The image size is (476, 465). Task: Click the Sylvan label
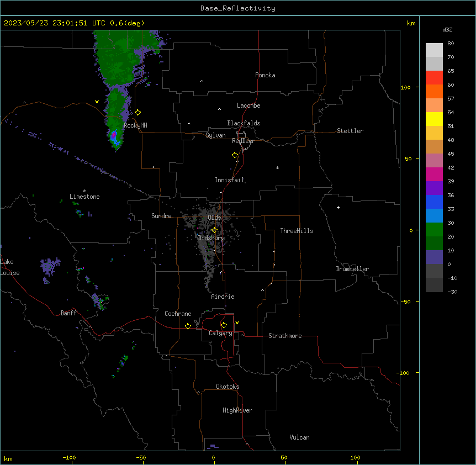click(x=215, y=135)
